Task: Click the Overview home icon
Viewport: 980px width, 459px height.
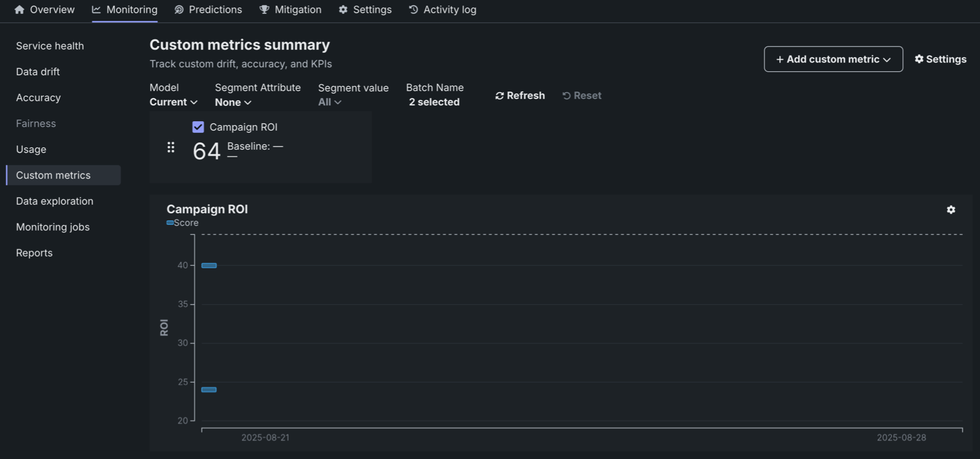Action: 19,10
